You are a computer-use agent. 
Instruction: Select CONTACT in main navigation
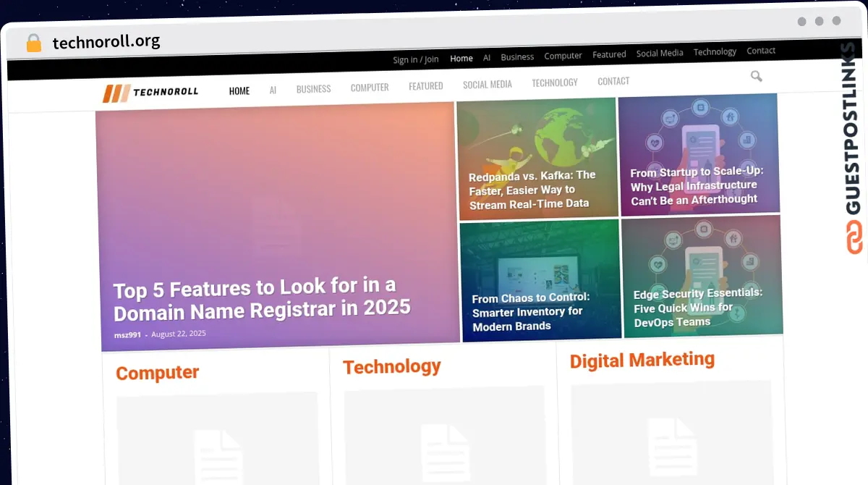[x=613, y=81]
